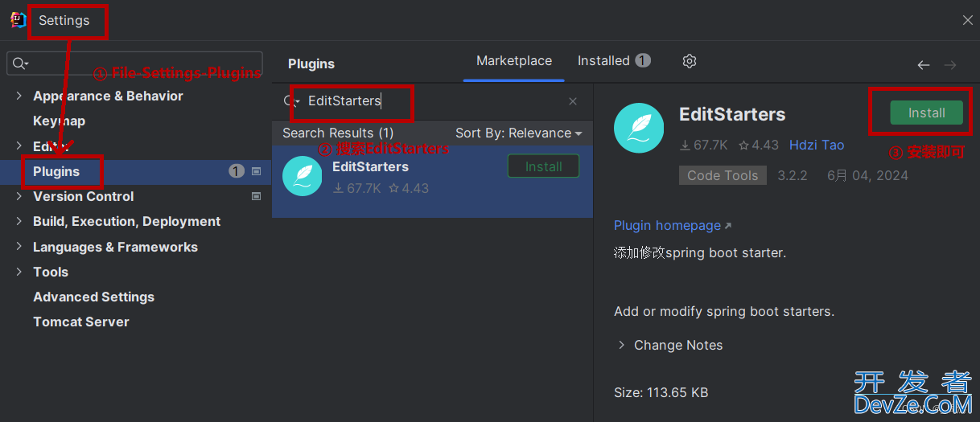Open Advanced Settings in the tree
The image size is (980, 422).
click(x=93, y=297)
